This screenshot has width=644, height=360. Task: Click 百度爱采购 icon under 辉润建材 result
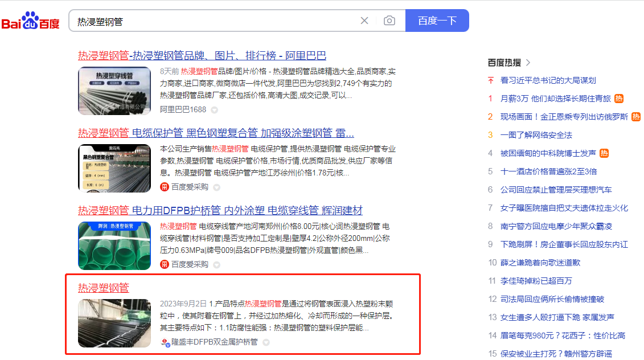coord(165,264)
